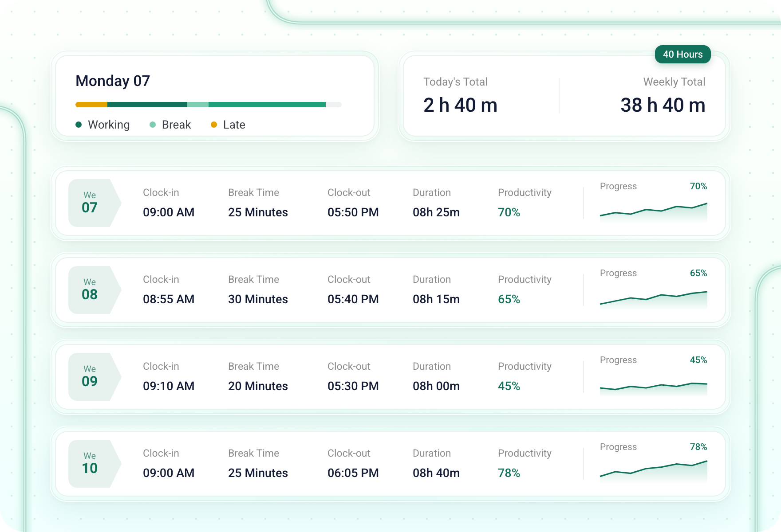Click the 08:55 AM clock-in time
Image resolution: width=781 pixels, height=532 pixels.
click(x=169, y=299)
